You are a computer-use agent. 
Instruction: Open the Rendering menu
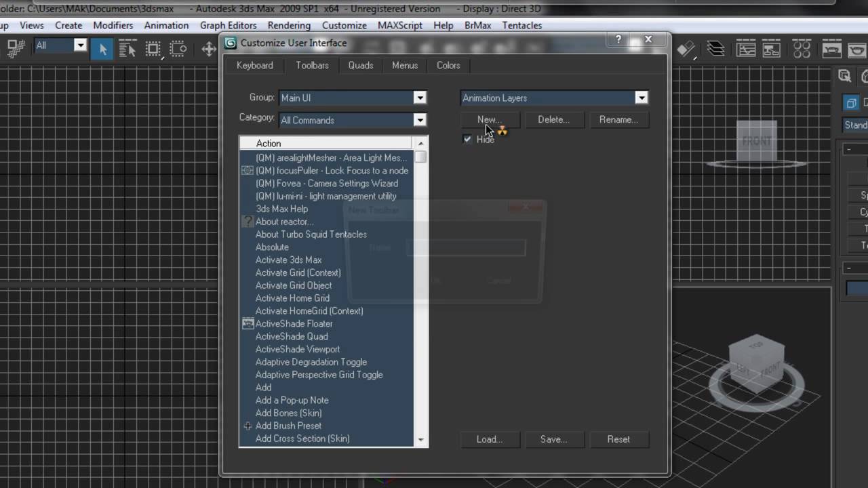point(289,25)
